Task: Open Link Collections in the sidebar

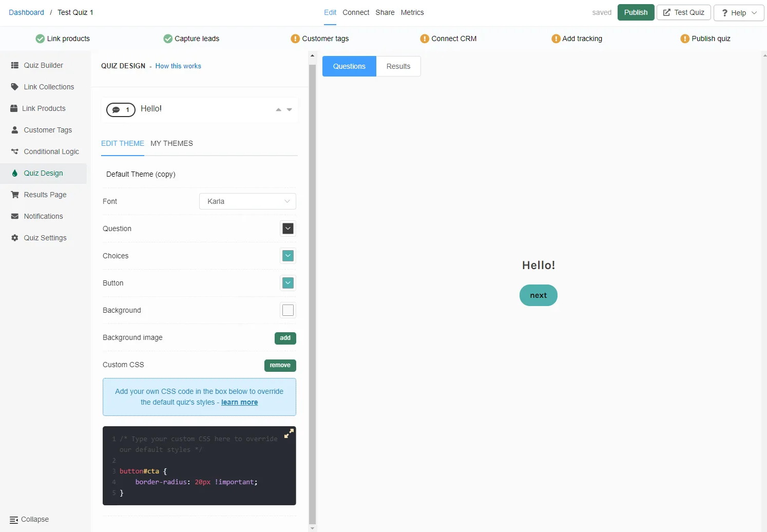Action: click(x=44, y=87)
